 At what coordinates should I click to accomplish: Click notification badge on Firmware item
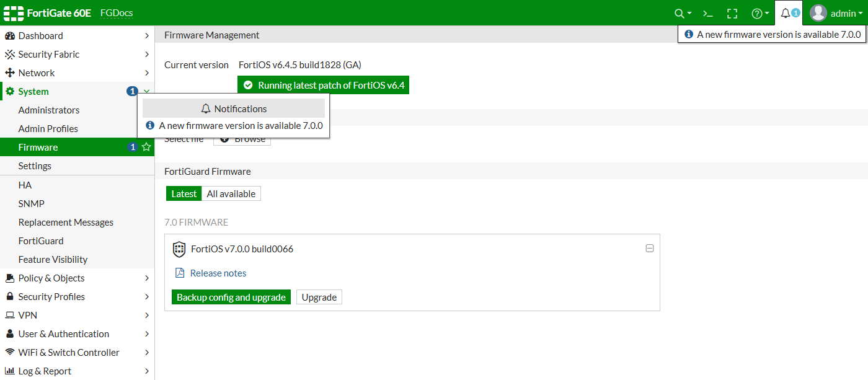[x=132, y=147]
